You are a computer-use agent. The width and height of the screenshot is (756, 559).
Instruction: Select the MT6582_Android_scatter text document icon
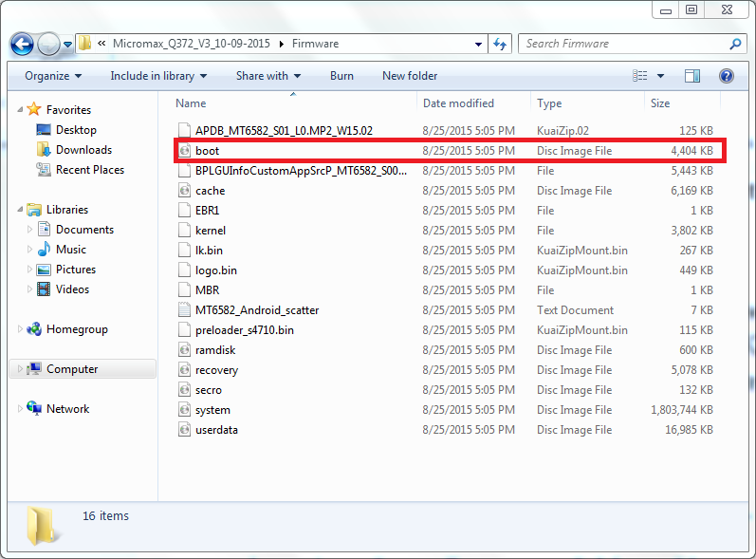[185, 310]
